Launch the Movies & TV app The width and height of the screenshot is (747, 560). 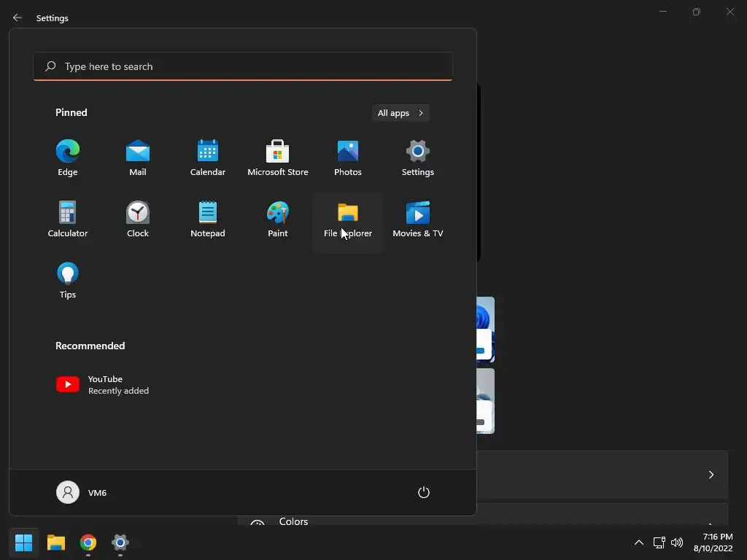(x=418, y=219)
